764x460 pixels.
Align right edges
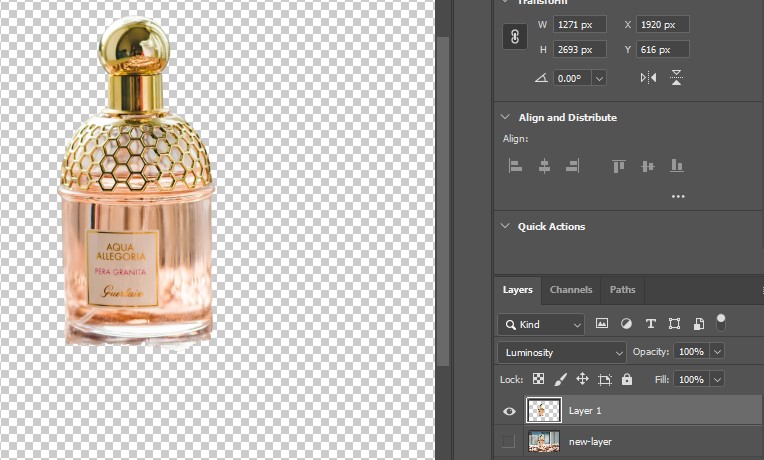[x=573, y=166]
